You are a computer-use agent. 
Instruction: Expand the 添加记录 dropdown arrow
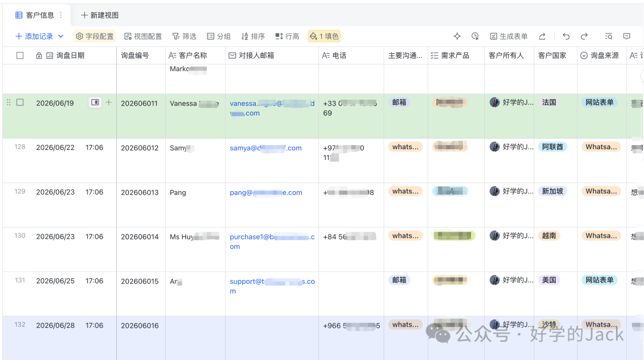(61, 36)
